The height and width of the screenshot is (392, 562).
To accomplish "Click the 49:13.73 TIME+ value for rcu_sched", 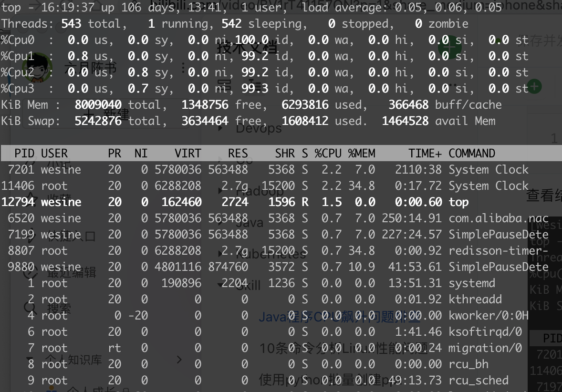I will pyautogui.click(x=415, y=380).
